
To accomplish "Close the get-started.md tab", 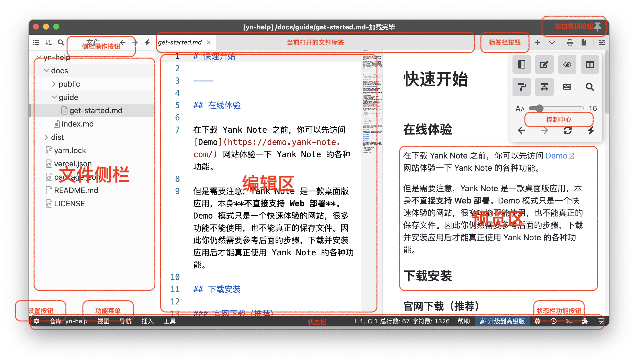I will click(x=209, y=42).
